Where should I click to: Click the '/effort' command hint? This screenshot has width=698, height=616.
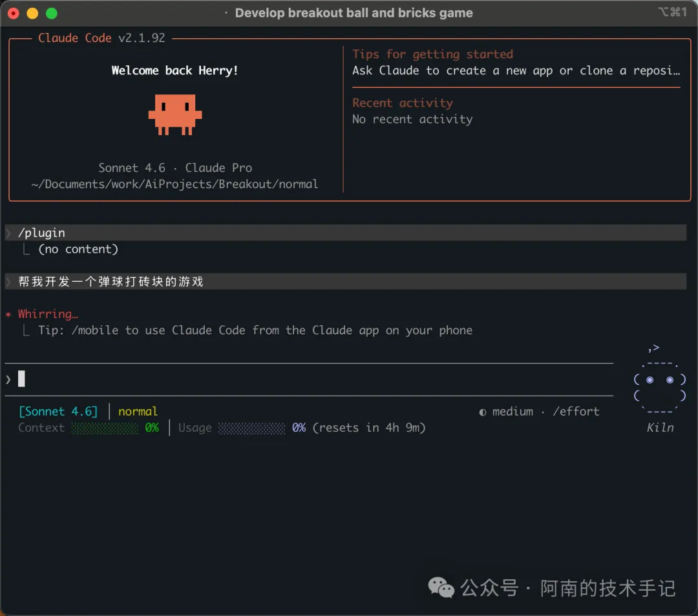[576, 411]
